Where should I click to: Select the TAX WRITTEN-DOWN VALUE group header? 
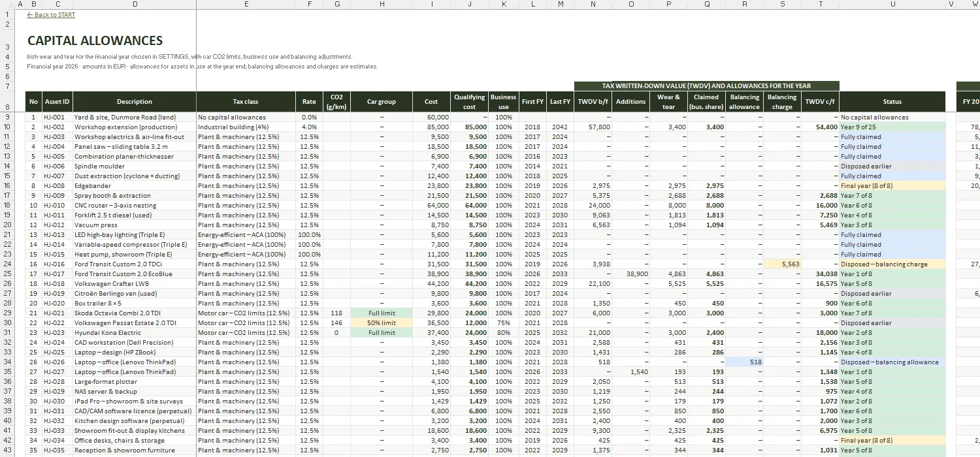(707, 86)
